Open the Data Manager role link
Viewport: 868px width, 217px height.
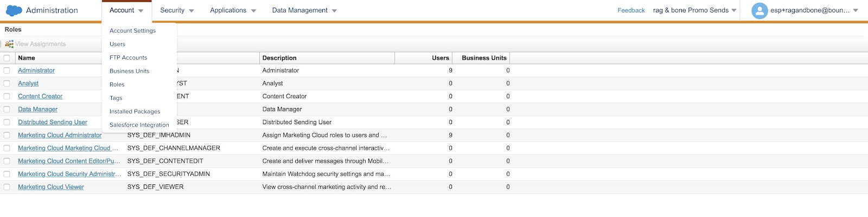(x=37, y=110)
